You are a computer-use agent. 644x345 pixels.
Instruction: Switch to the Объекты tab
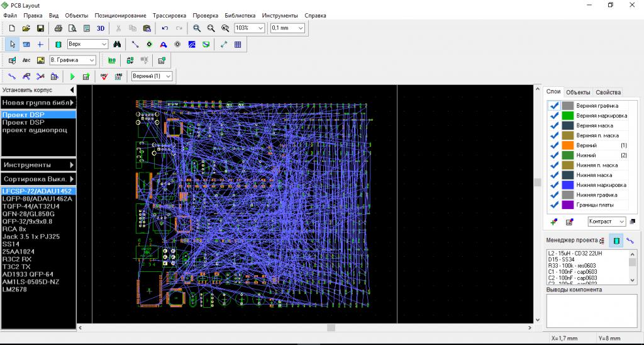tap(578, 92)
